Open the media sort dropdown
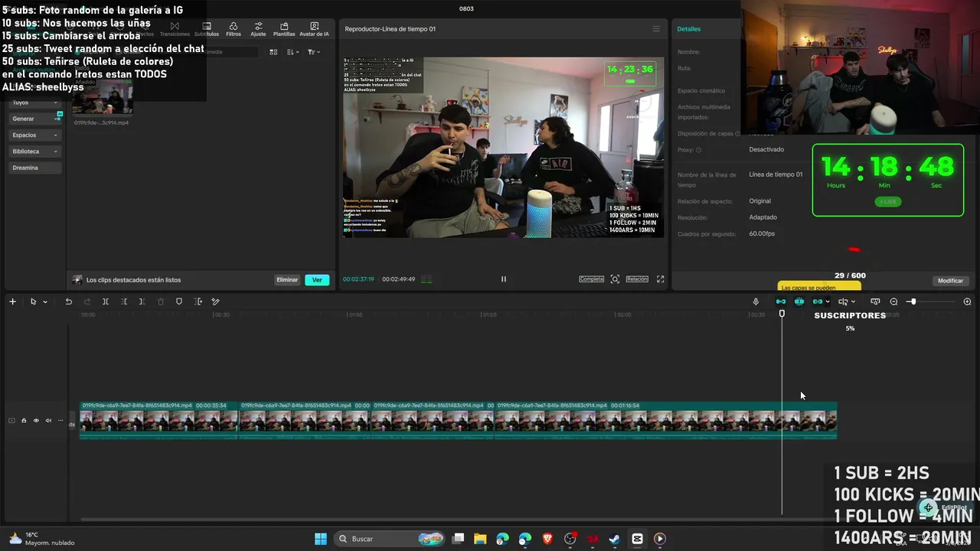980x551 pixels. click(292, 52)
